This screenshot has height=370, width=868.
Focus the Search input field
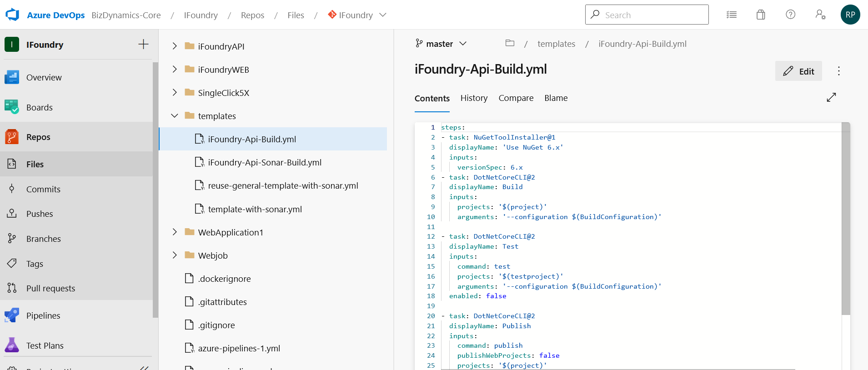(x=647, y=15)
